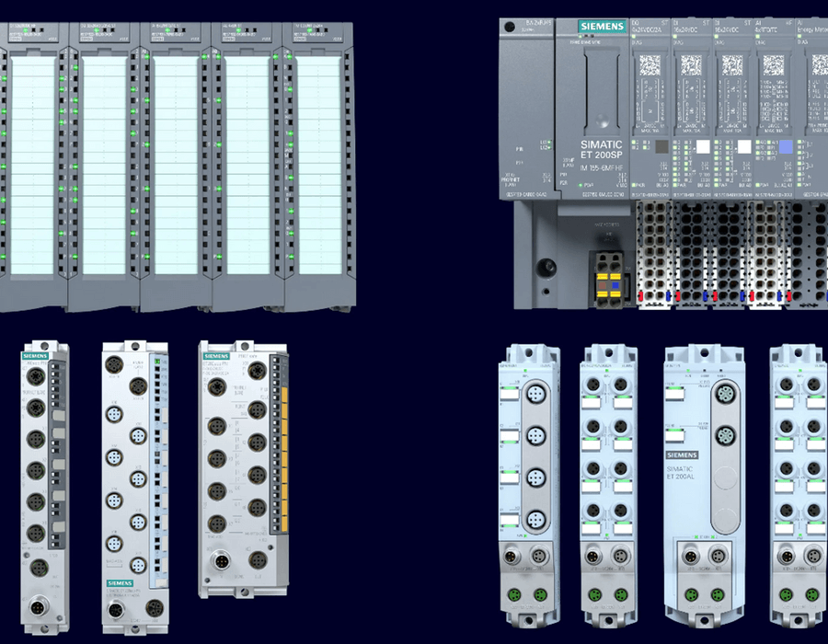This screenshot has height=644, width=828.
Task: Click the dark gray square on the DQ module
Action: coord(661,147)
